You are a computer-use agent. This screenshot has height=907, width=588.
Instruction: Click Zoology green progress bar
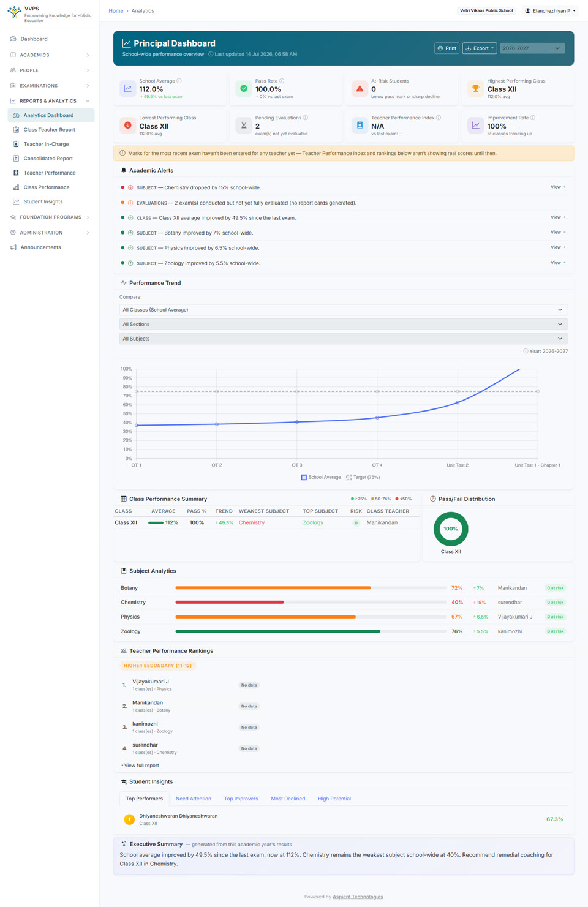[277, 631]
